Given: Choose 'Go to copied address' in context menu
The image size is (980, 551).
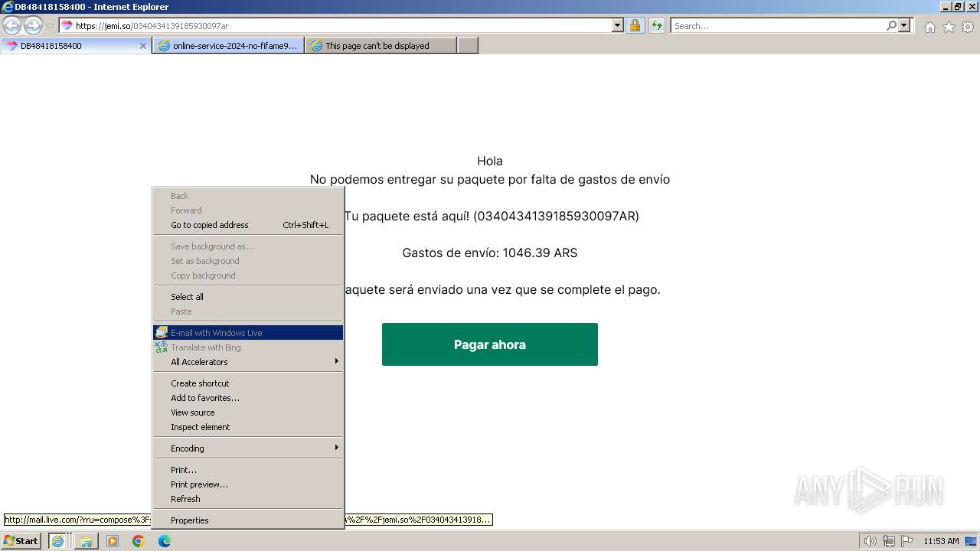Looking at the screenshot, I should [248, 225].
